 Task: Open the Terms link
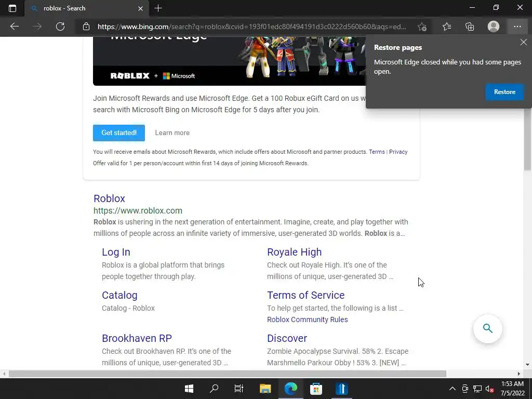click(377, 152)
